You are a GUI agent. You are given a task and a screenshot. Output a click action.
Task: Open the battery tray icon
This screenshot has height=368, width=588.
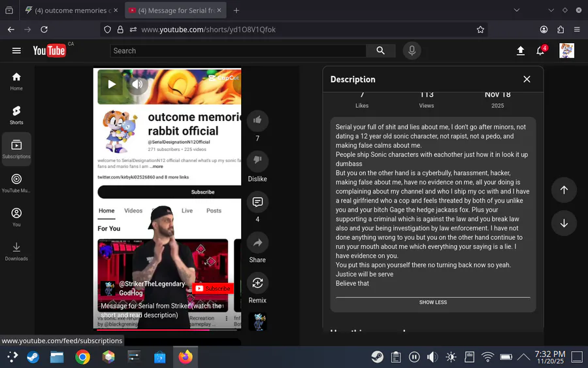(506, 357)
